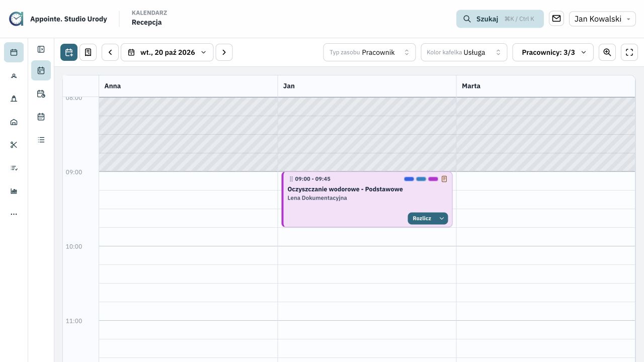Click the bell notifications sidebar icon
This screenshot has width=644, height=362.
point(14,99)
